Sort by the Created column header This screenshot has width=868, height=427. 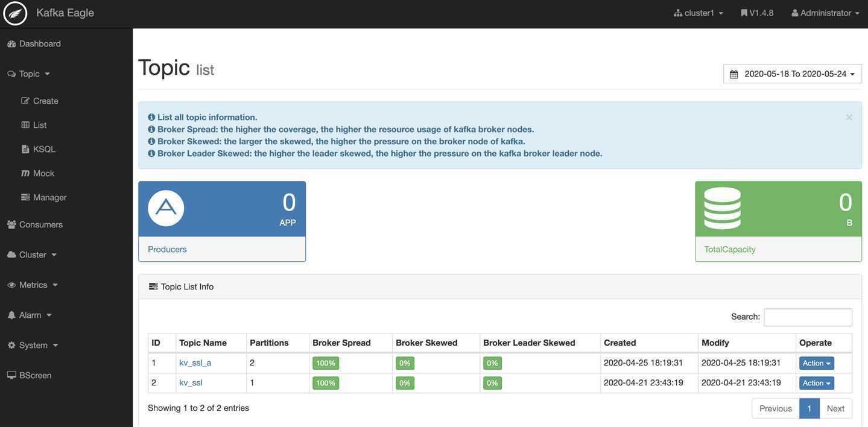click(649, 343)
